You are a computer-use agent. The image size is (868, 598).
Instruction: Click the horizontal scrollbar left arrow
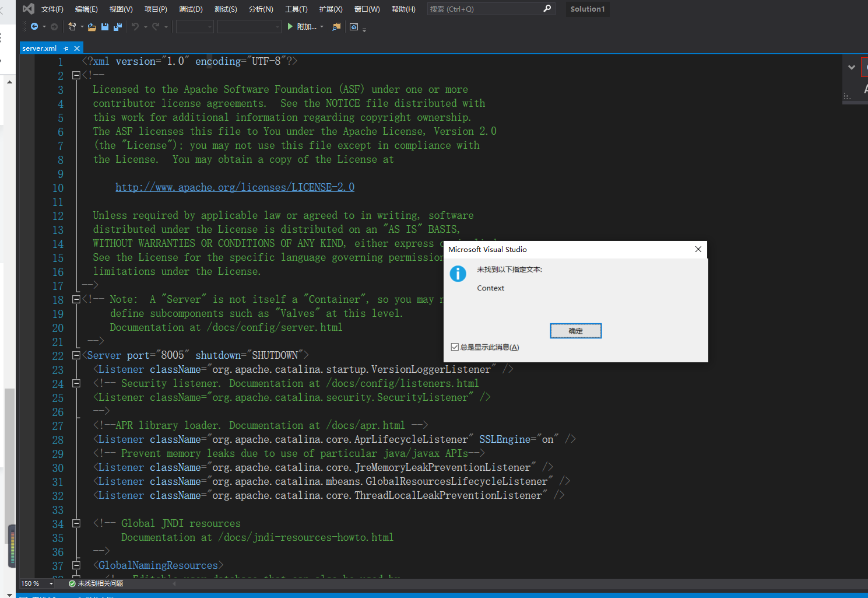[174, 583]
